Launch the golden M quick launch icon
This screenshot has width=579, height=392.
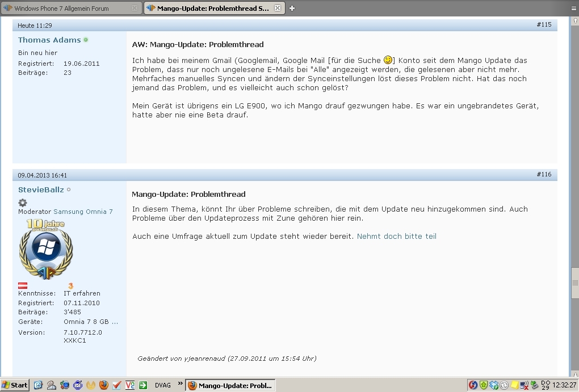tap(91, 385)
